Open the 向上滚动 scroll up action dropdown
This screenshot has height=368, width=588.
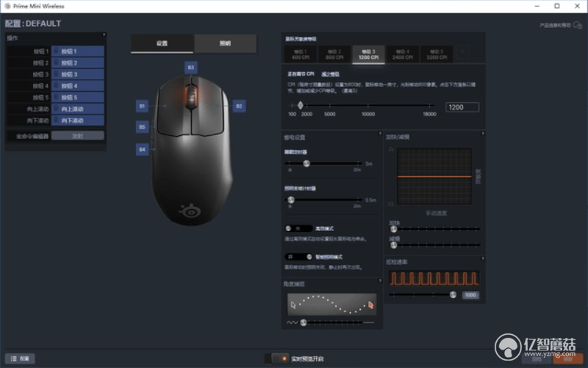78,109
